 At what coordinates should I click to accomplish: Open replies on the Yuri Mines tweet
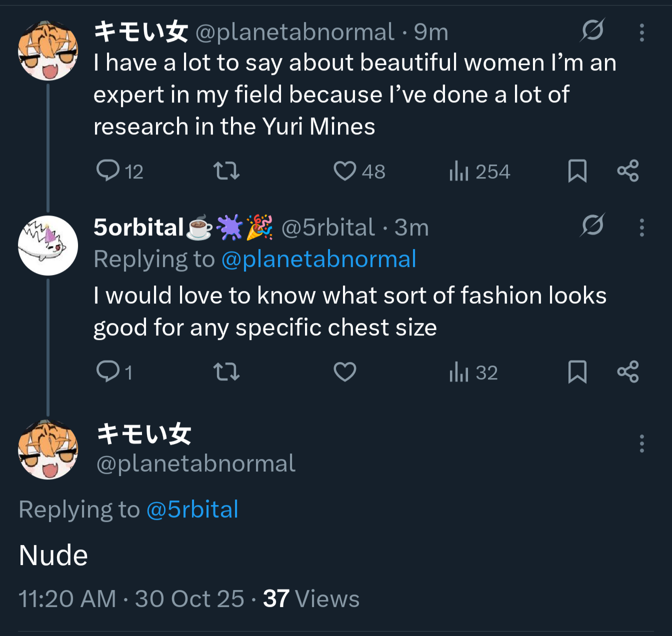click(107, 170)
